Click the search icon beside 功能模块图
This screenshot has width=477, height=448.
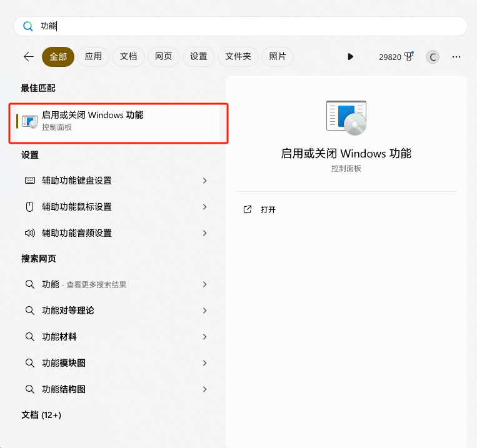pos(30,363)
